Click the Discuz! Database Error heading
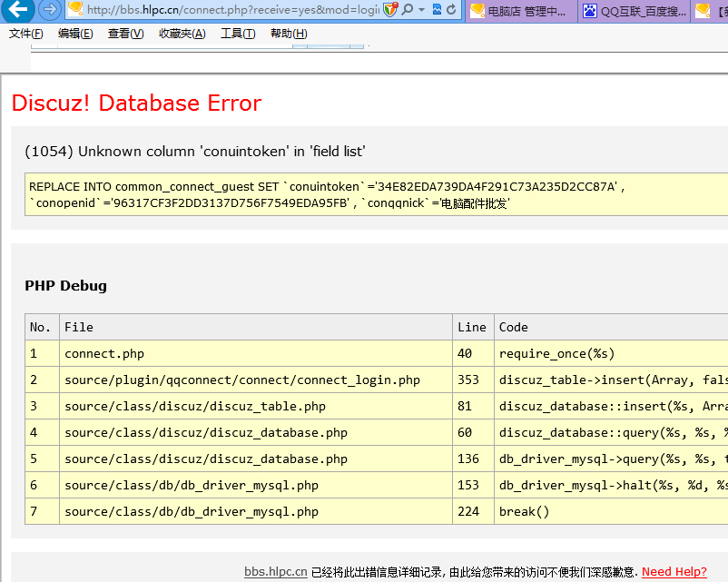 (136, 104)
